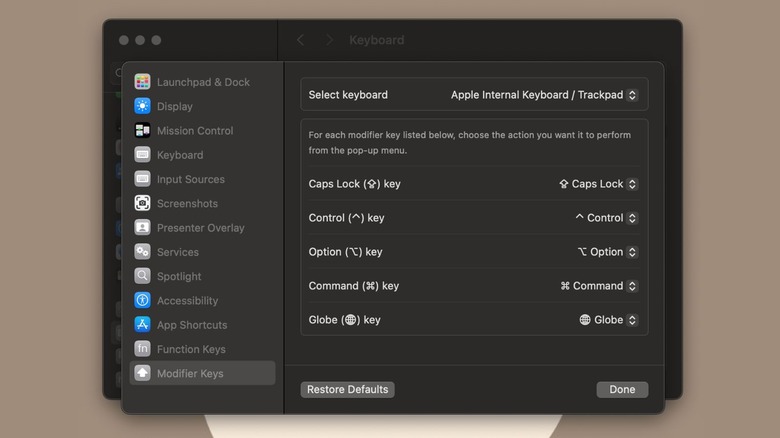Click the 'Option (⌥) key' label
The image size is (780, 438).
[x=345, y=252]
